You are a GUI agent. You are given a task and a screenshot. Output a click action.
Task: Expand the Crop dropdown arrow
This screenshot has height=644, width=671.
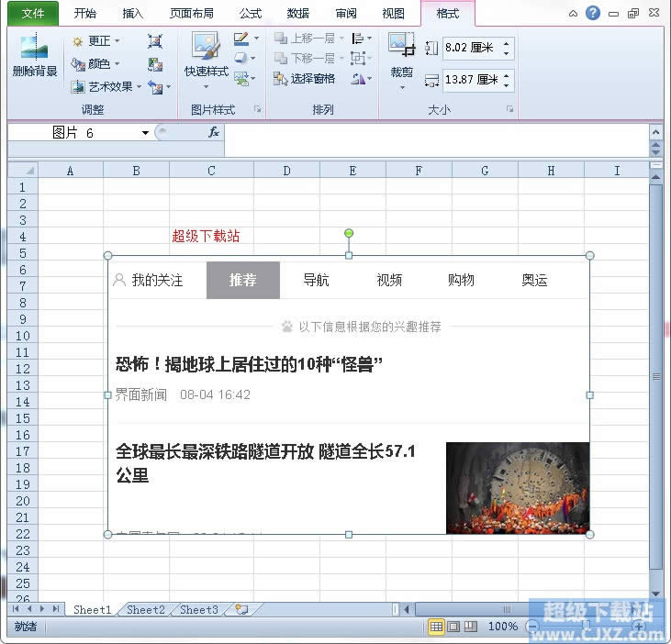point(402,88)
